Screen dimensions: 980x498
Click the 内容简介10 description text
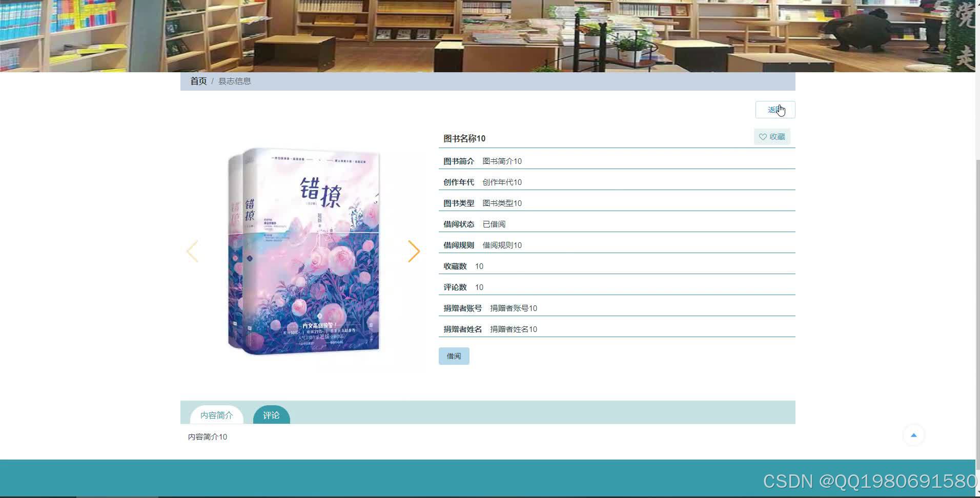pos(207,437)
